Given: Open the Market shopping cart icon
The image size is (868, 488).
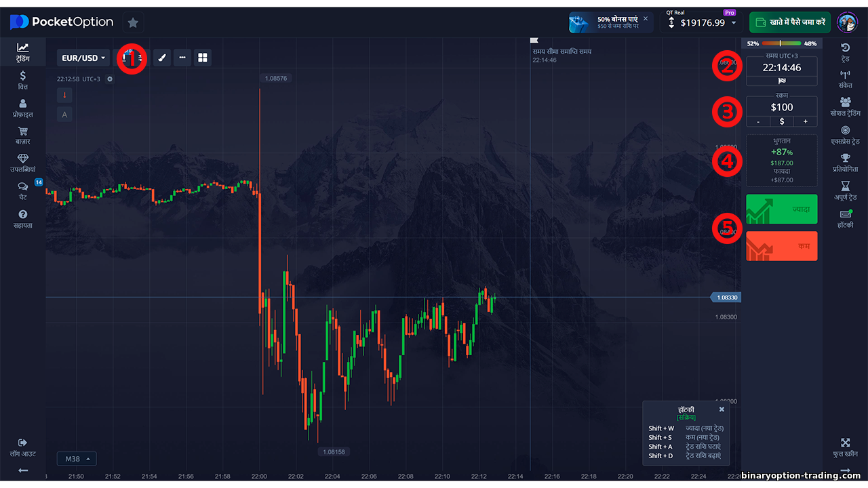Looking at the screenshot, I should coord(23,135).
